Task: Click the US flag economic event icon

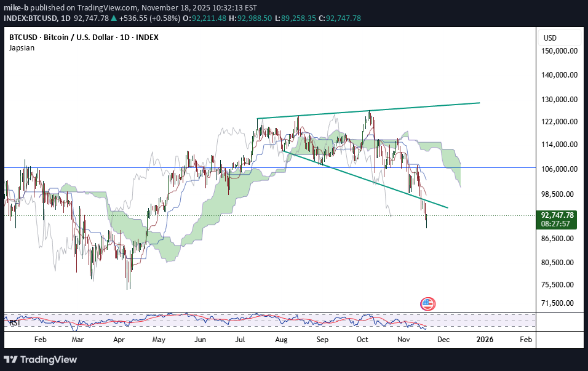Action: pos(427,303)
